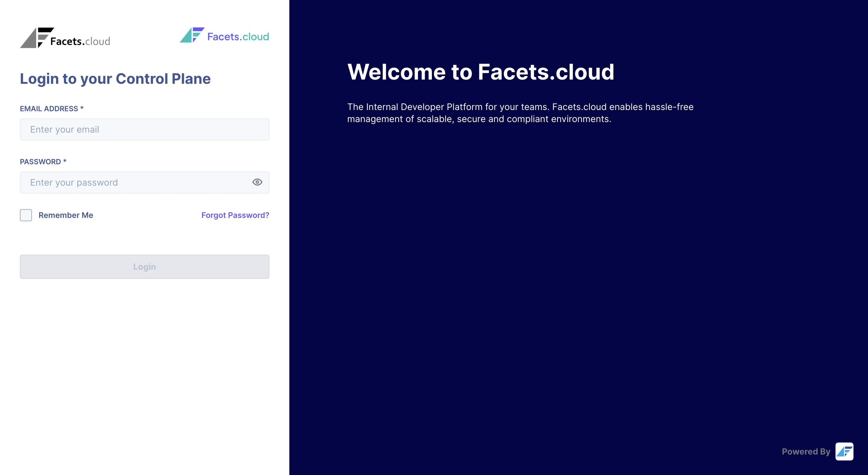Click the asterisk beside PASSWORD label
The width and height of the screenshot is (868, 475).
pyautogui.click(x=65, y=161)
